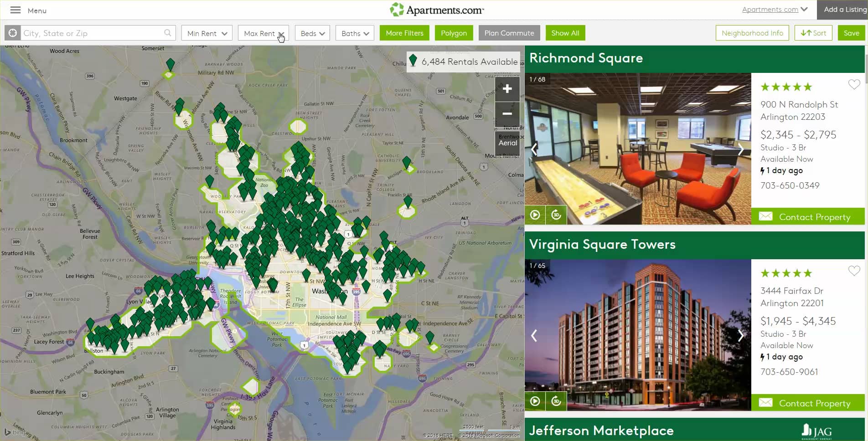Click price range $1,945 - $4,345

tap(798, 321)
